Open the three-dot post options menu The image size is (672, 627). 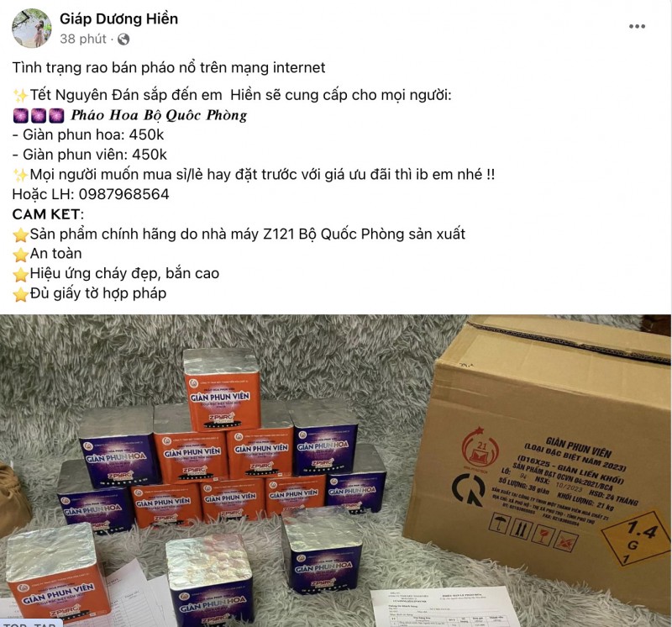click(637, 27)
